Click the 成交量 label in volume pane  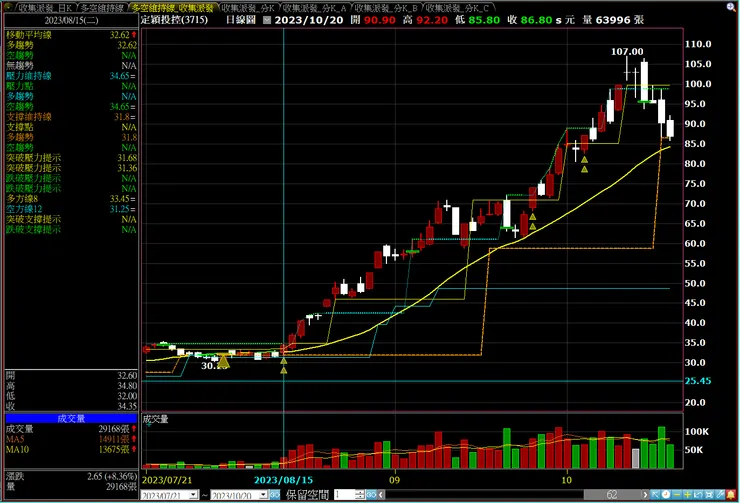click(155, 419)
